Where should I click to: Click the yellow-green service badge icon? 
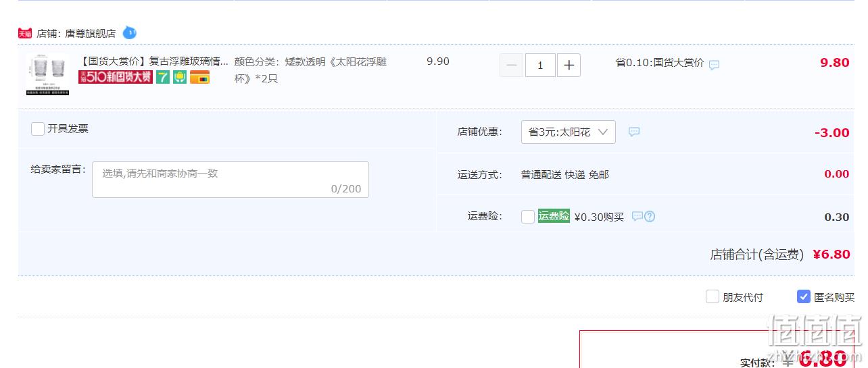click(x=180, y=77)
